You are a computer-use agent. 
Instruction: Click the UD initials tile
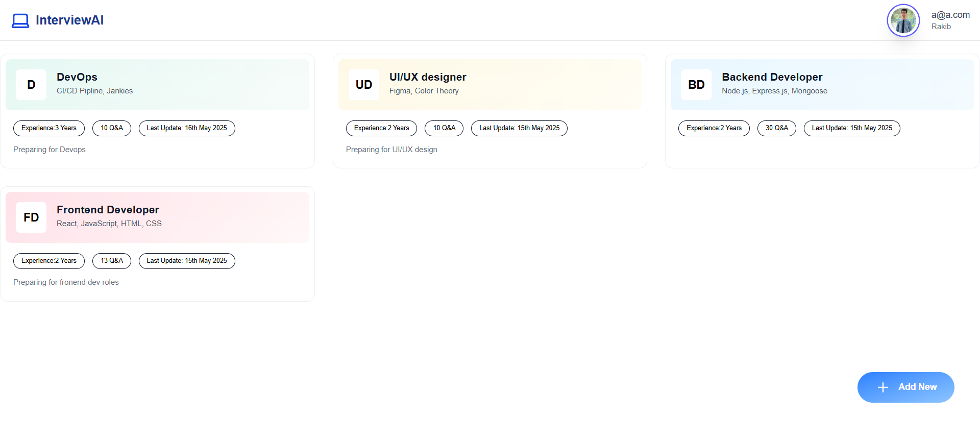[x=363, y=85]
